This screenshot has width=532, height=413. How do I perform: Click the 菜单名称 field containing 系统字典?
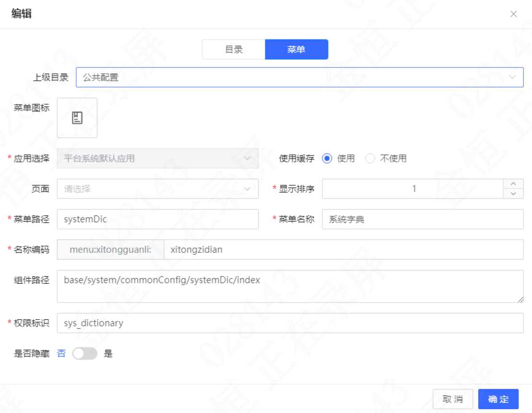pyautogui.click(x=423, y=219)
